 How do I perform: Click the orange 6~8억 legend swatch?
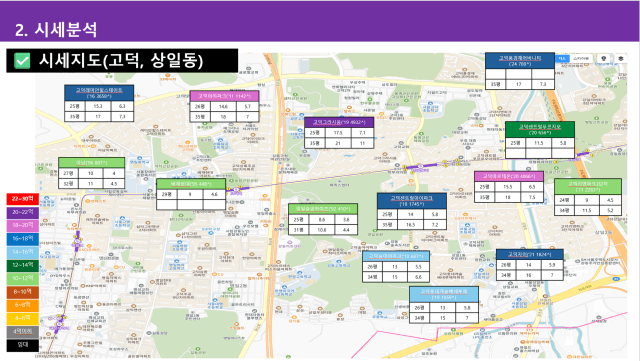22,305
